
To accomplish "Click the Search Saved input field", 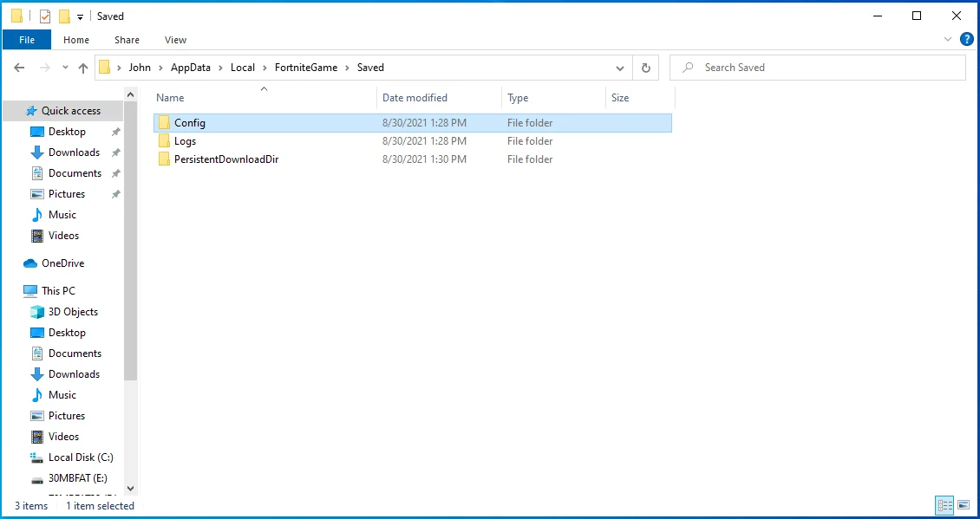I will click(x=818, y=68).
